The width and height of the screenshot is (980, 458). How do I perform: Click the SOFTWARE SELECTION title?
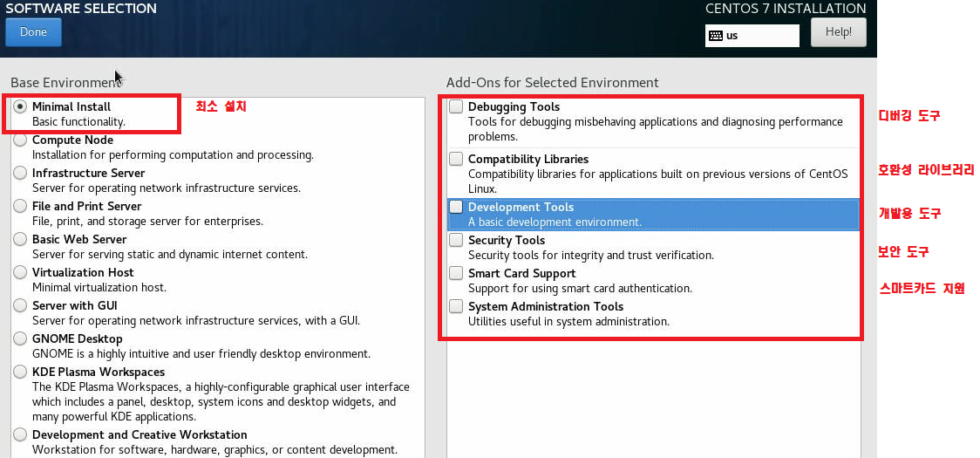pyautogui.click(x=81, y=9)
